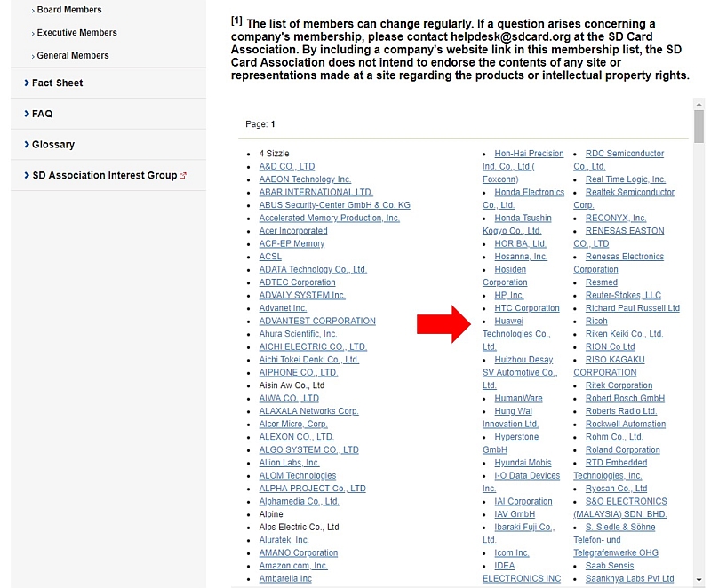Click the members list scrollbar thumb

pos(699,126)
